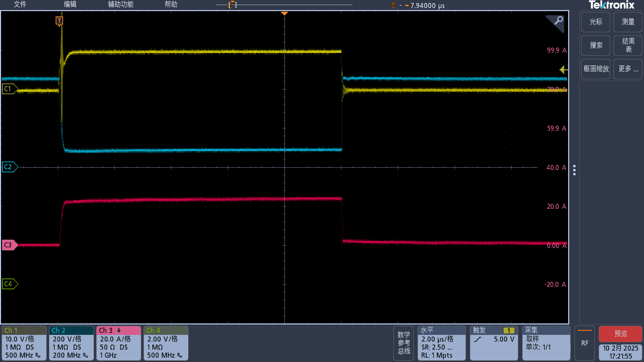This screenshot has height=362, width=644.
Task: Toggle the Ch 2 channel badge
Action: click(x=71, y=343)
